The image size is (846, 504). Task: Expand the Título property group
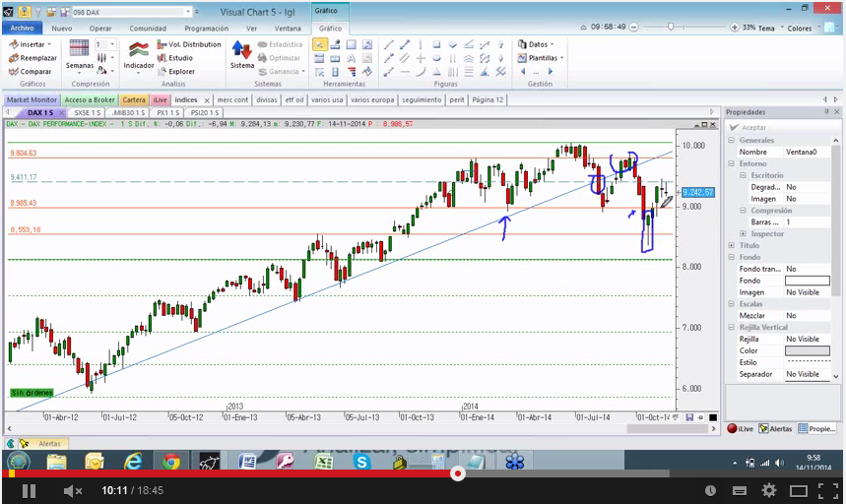click(x=732, y=245)
